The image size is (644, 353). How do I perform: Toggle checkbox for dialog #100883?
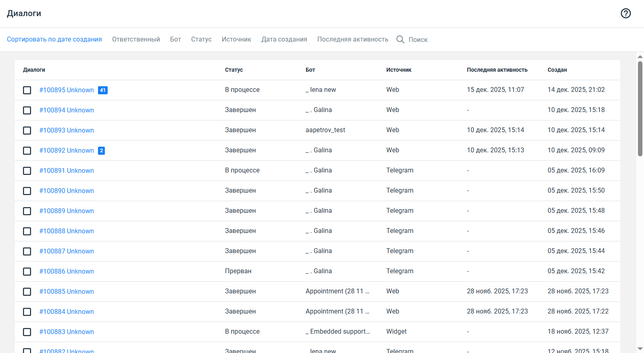tap(27, 332)
